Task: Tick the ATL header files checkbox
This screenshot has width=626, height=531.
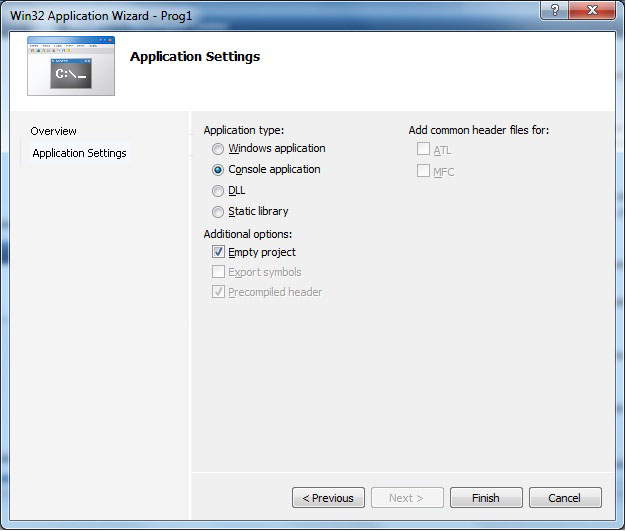Action: [423, 149]
